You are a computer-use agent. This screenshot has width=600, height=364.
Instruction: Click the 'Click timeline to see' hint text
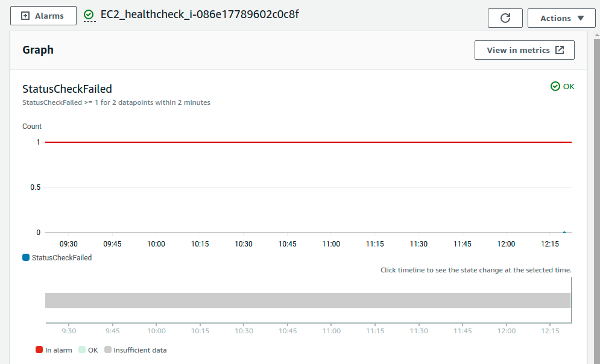[476, 270]
